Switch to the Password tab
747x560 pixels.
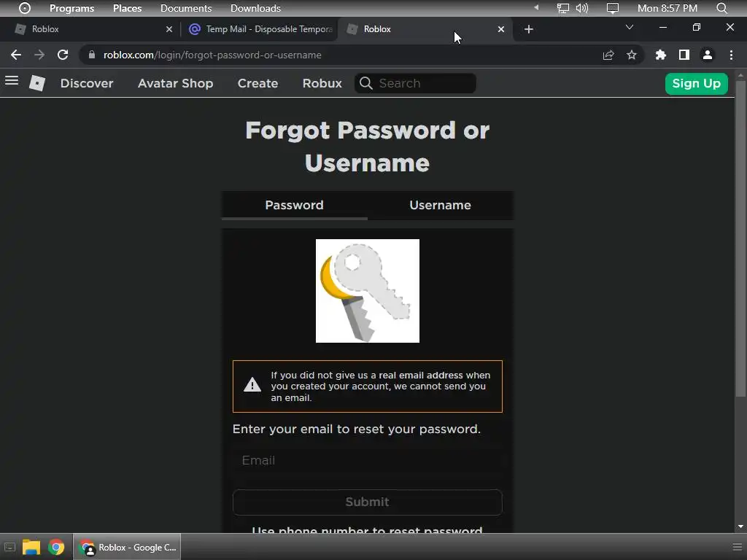click(295, 205)
